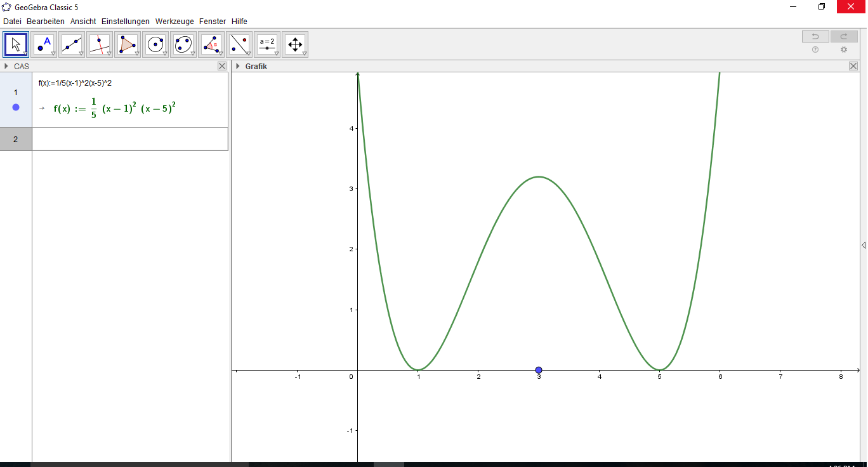This screenshot has height=467, width=868.
Task: Select the Slider tool in toolbar
Action: click(x=267, y=44)
